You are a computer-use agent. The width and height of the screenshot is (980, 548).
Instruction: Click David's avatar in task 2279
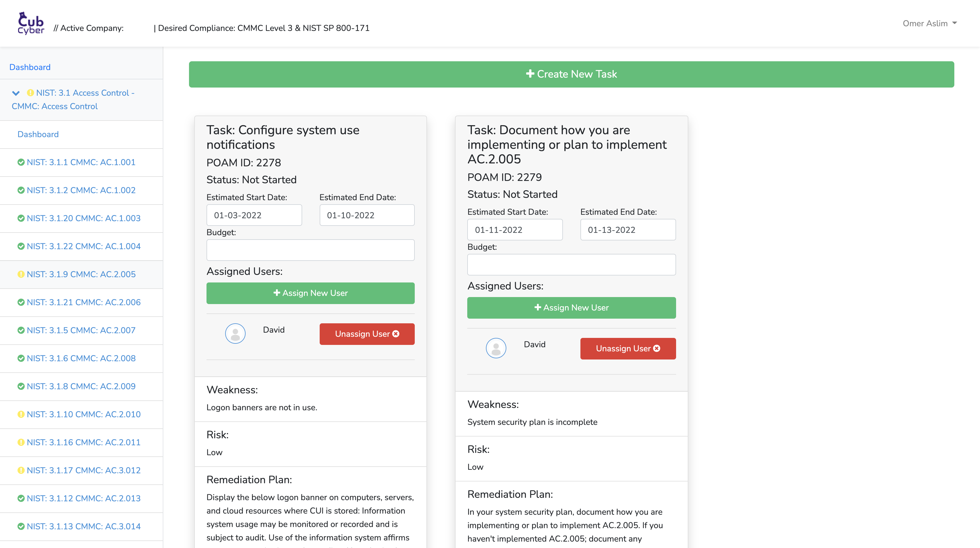pyautogui.click(x=496, y=348)
